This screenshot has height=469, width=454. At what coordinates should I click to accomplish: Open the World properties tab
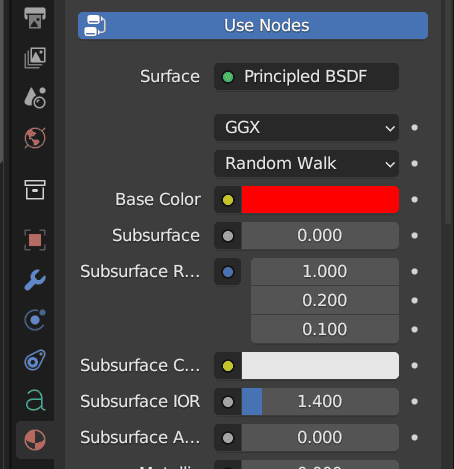(x=35, y=138)
